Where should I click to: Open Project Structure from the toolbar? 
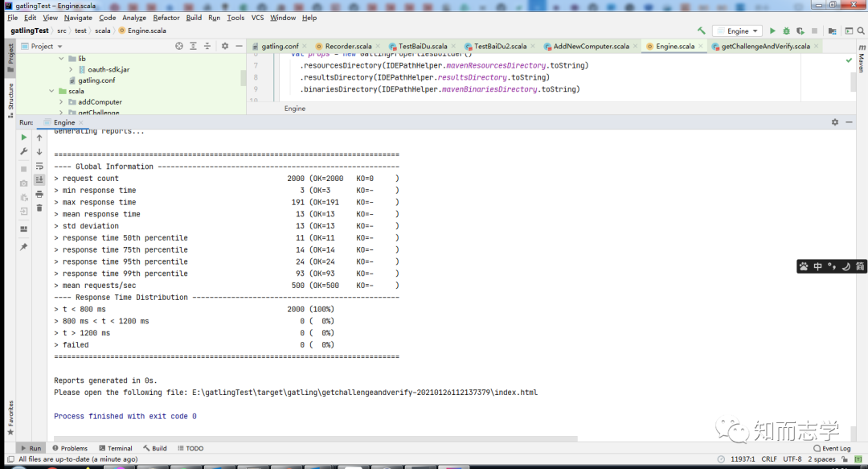click(x=832, y=31)
